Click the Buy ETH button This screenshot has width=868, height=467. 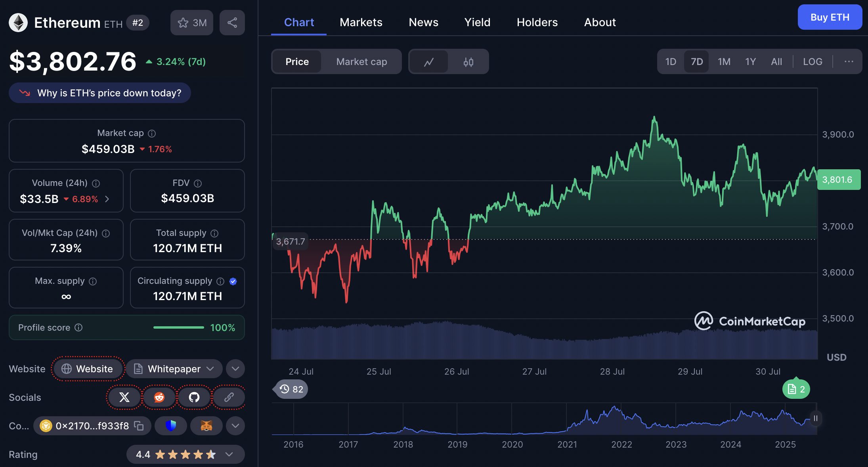830,17
